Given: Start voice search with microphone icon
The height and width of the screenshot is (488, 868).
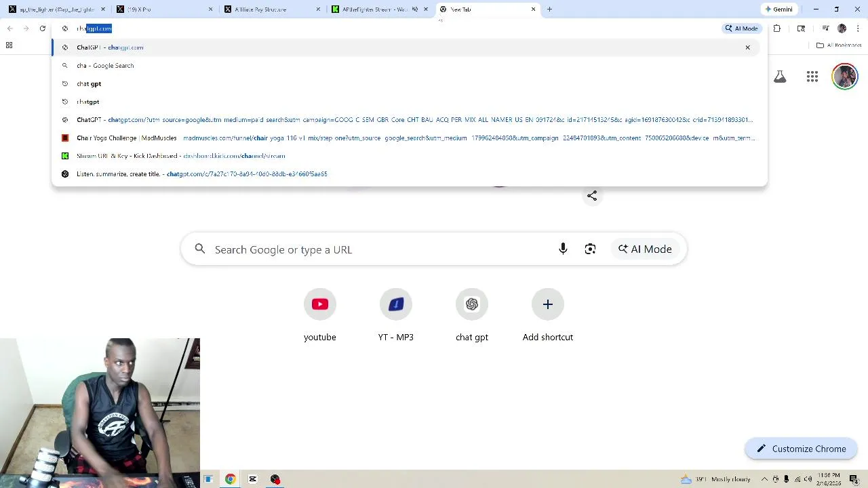Looking at the screenshot, I should 563,249.
